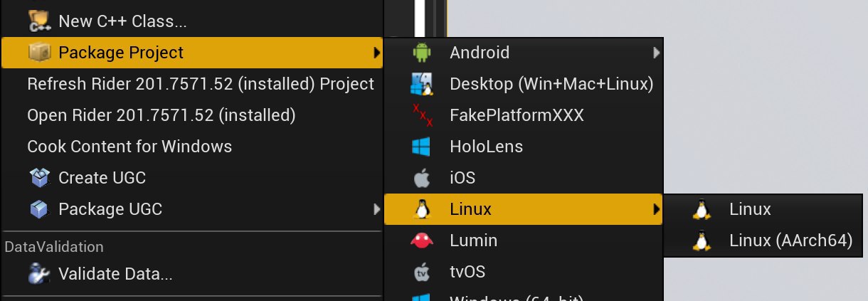Click the Package UGC cube icon
Image resolution: width=868 pixels, height=301 pixels.
click(x=39, y=209)
